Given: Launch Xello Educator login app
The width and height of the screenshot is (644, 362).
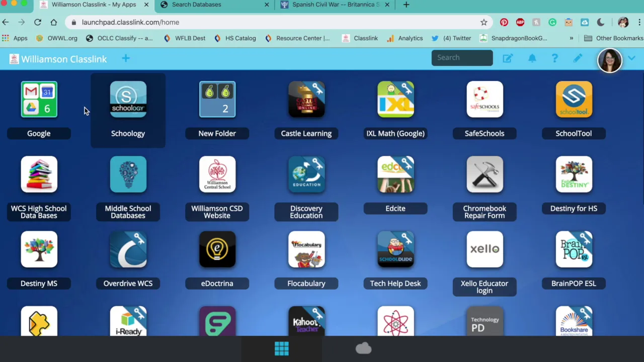Looking at the screenshot, I should point(485,249).
